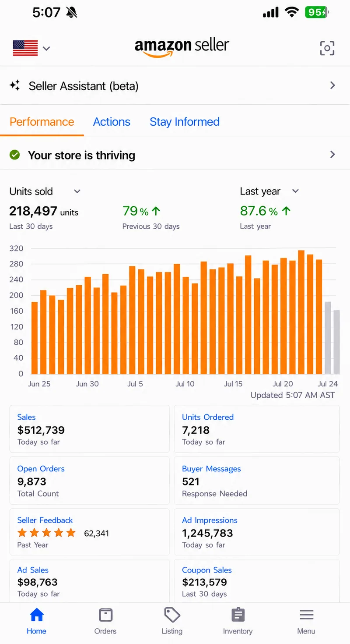
Task: Go to the Home tab
Action: point(36,621)
